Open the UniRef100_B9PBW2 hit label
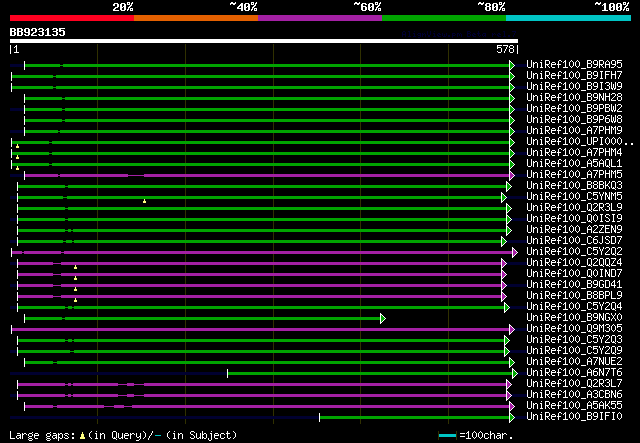640x443 pixels. tap(574, 108)
